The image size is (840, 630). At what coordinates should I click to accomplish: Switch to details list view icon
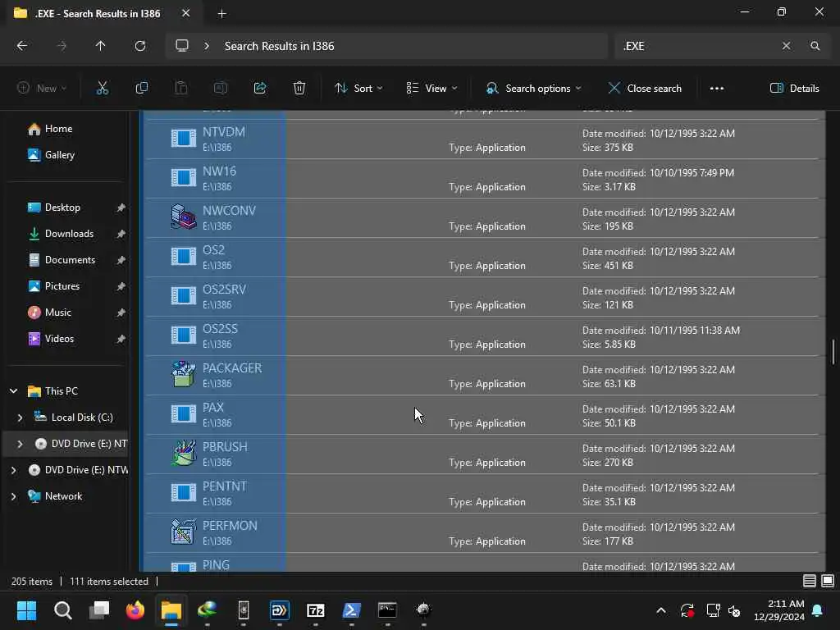pyautogui.click(x=810, y=581)
